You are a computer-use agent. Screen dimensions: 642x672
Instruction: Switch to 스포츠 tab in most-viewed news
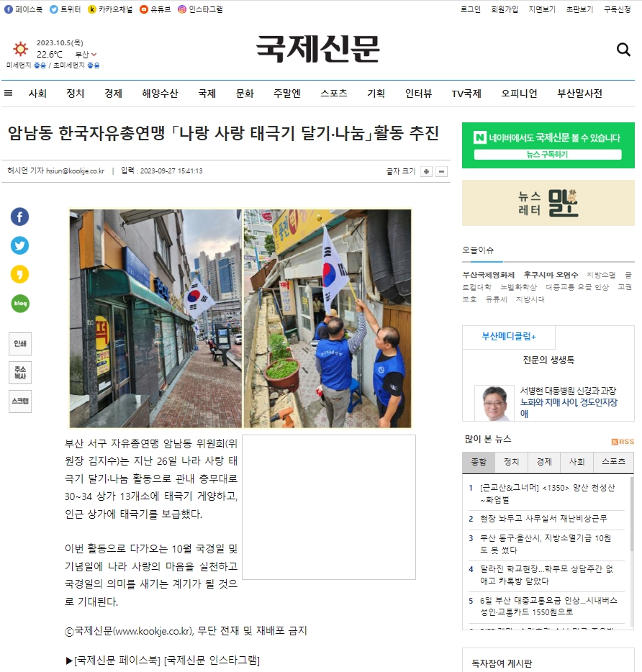[613, 462]
